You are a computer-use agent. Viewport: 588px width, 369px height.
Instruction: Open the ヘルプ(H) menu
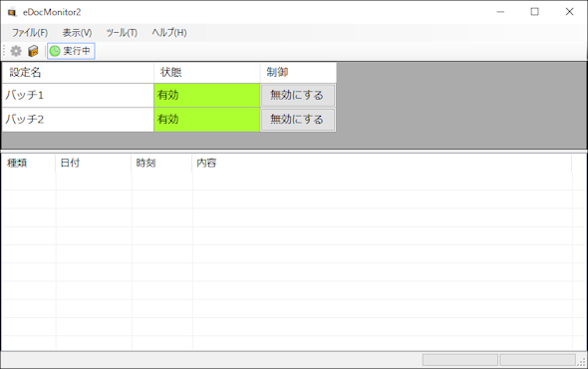point(169,33)
